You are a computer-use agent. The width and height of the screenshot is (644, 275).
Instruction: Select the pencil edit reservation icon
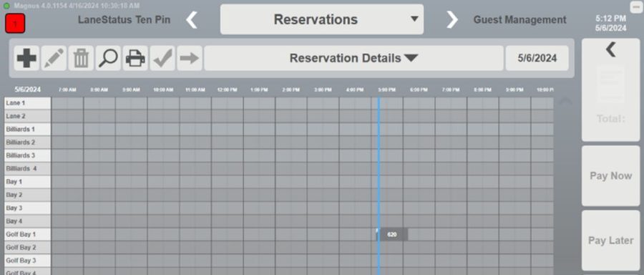tap(54, 58)
